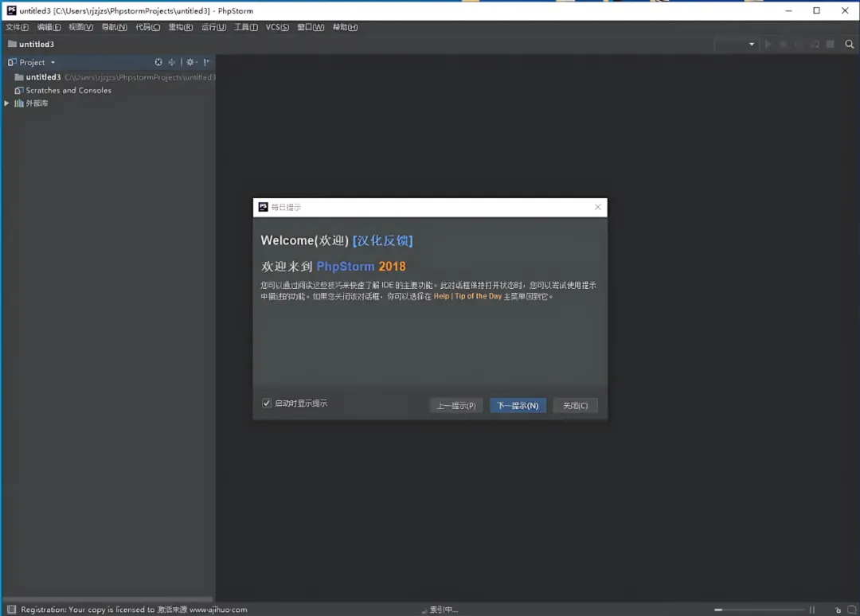
Task: Maximize the PhpStorm window
Action: coord(816,10)
